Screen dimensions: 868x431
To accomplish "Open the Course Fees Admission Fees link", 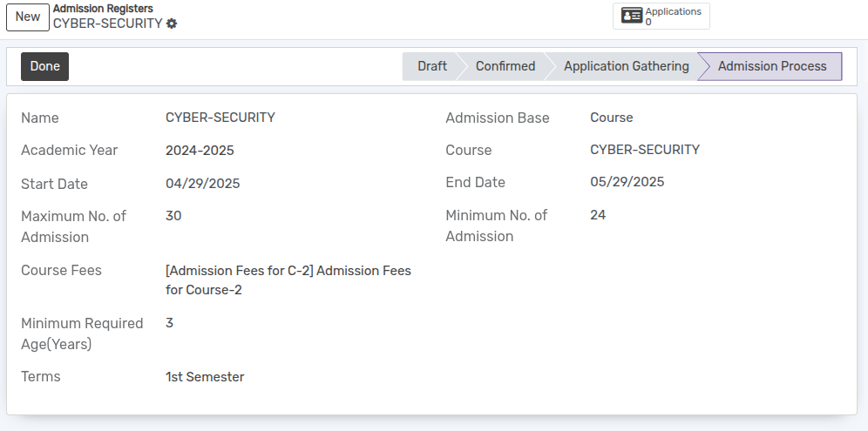I will [x=288, y=280].
